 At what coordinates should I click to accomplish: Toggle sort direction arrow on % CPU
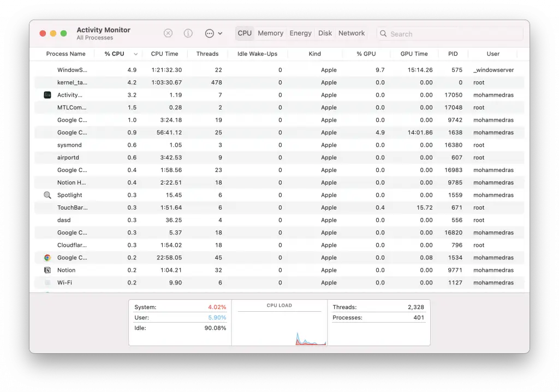pyautogui.click(x=136, y=54)
